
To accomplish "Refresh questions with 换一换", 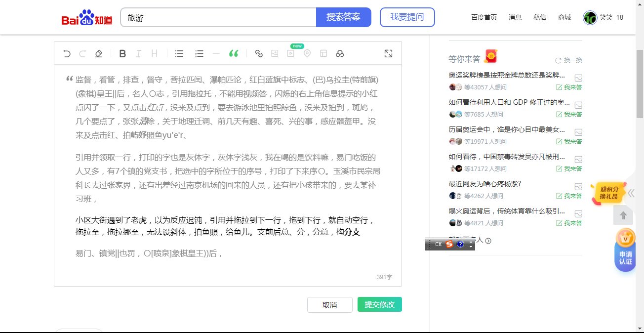I will (x=573, y=60).
